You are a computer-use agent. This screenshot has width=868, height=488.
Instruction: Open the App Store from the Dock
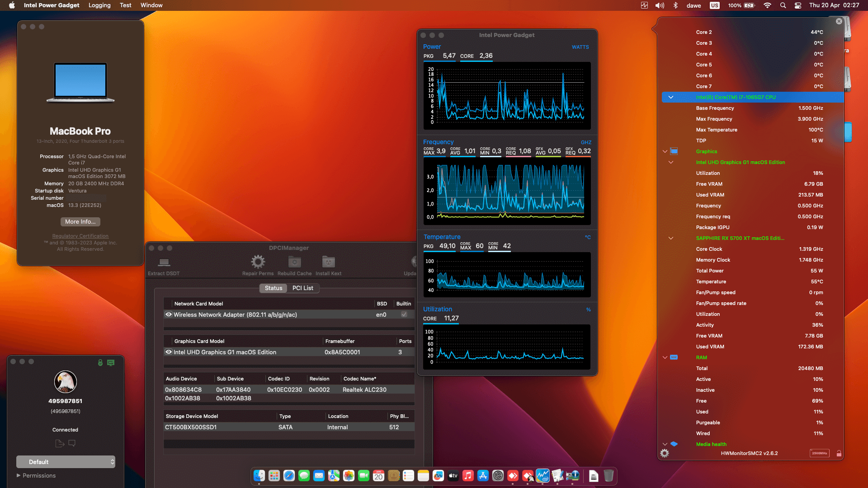(483, 475)
